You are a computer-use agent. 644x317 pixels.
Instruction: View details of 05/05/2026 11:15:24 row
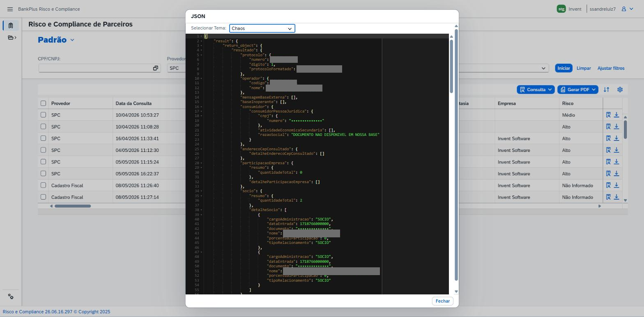tap(608, 162)
